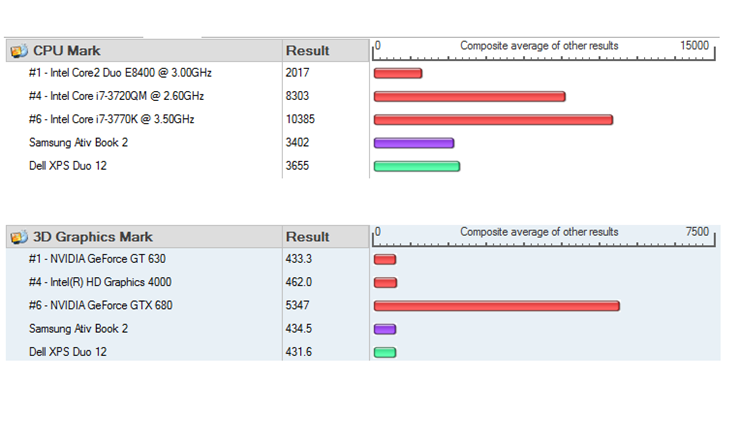The image size is (740, 446).
Task: Click the 433.3 graphics result value
Action: click(x=299, y=259)
